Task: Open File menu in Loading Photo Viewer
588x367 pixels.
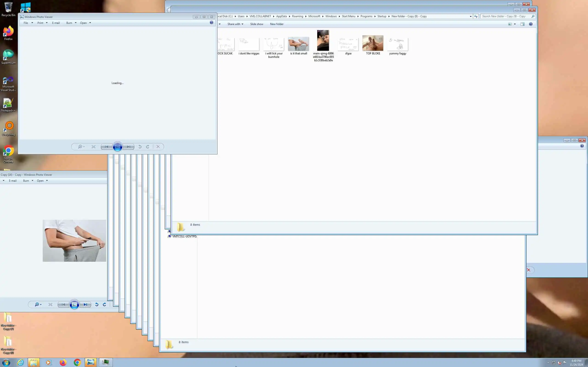Action: pos(26,23)
